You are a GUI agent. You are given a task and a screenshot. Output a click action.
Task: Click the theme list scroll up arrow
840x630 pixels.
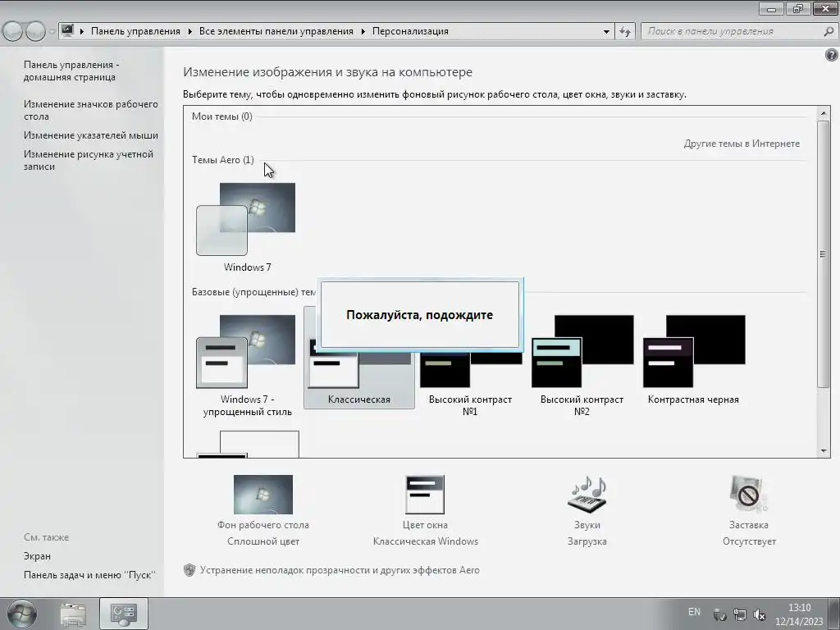824,113
